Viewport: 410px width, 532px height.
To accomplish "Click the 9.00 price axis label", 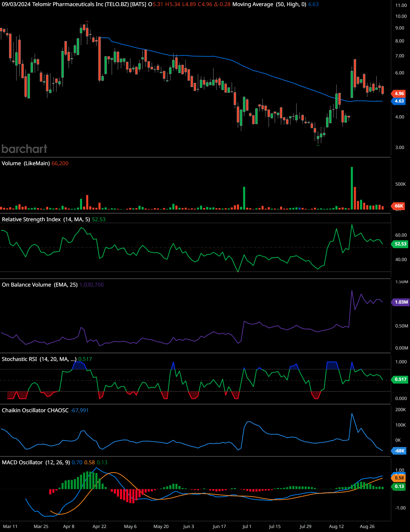I will (400, 28).
